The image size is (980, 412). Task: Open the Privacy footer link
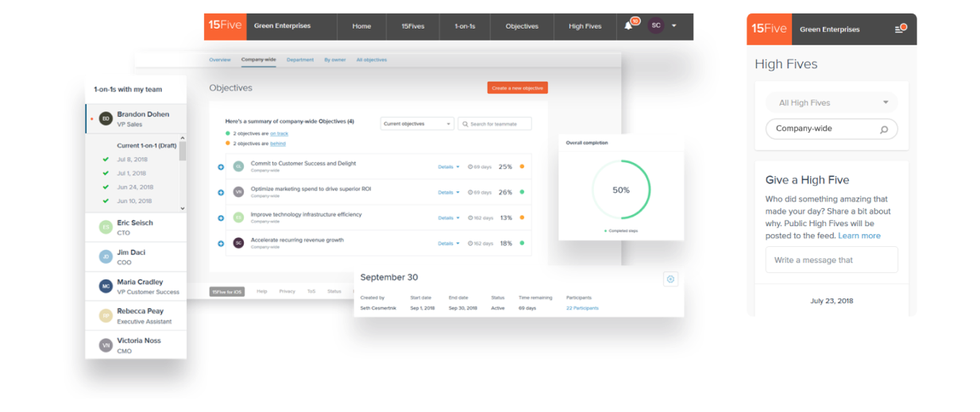coord(287,291)
